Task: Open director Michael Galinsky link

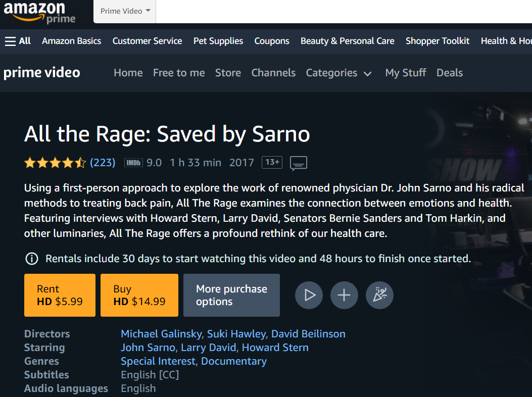Action: (161, 334)
